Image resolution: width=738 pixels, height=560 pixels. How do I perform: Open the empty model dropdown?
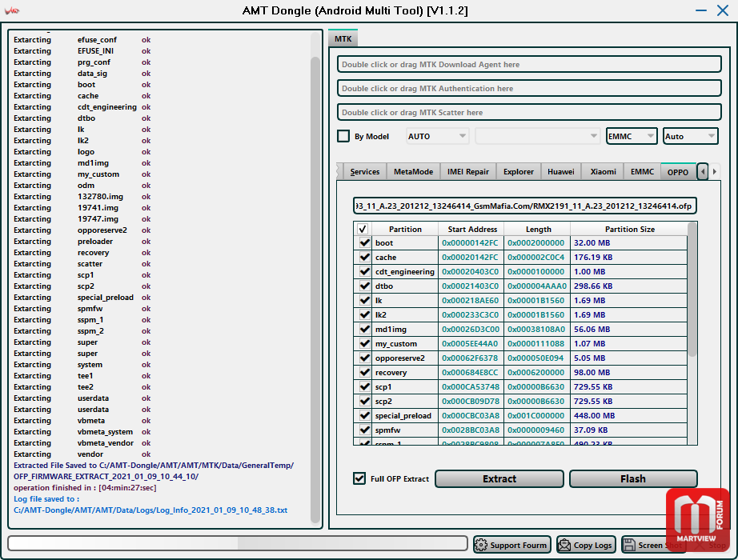pos(538,136)
